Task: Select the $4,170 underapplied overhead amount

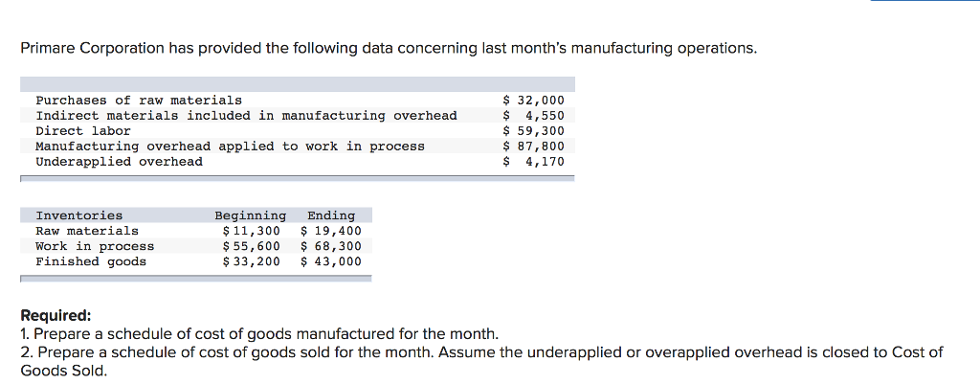Action: (534, 161)
